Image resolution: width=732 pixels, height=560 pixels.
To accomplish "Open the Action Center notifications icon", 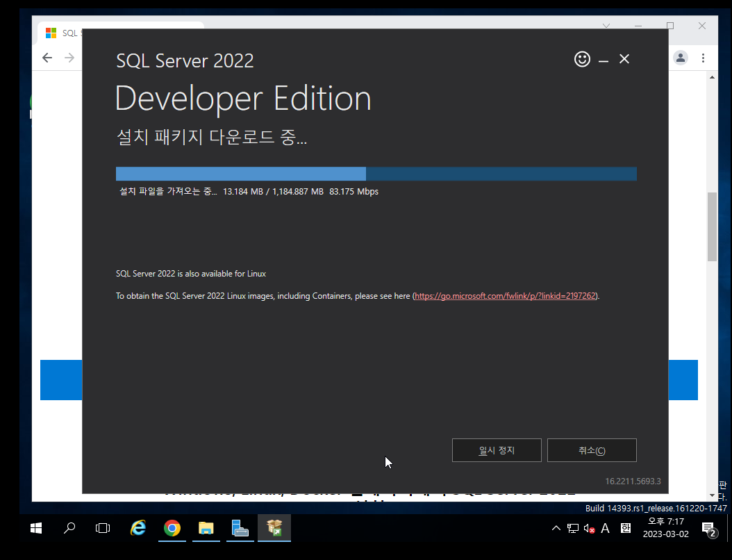I will tap(709, 529).
